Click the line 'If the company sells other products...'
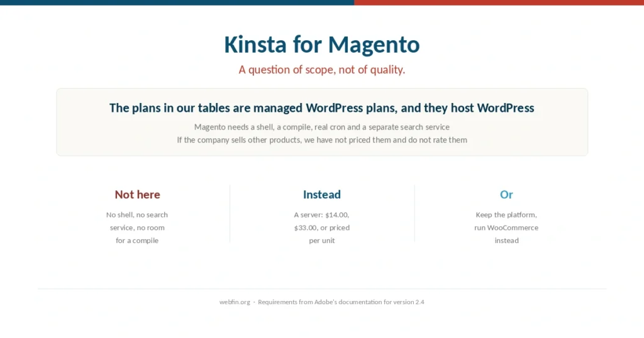 pos(321,140)
